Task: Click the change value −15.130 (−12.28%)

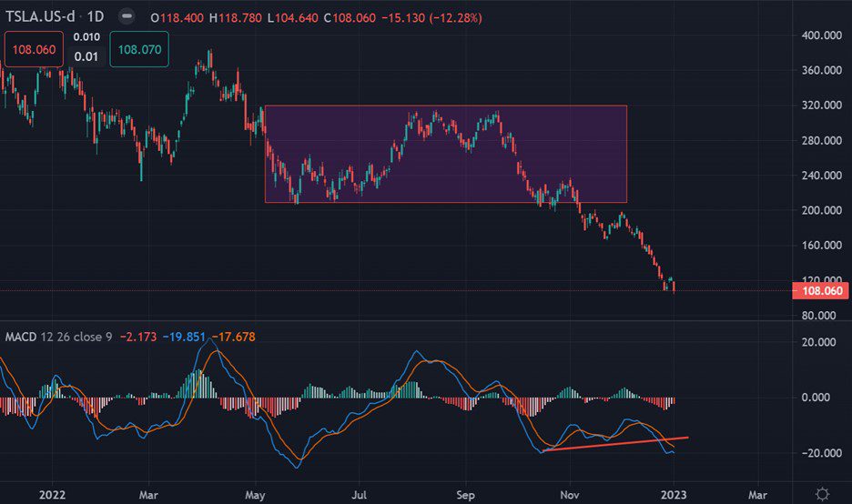Action: click(432, 18)
